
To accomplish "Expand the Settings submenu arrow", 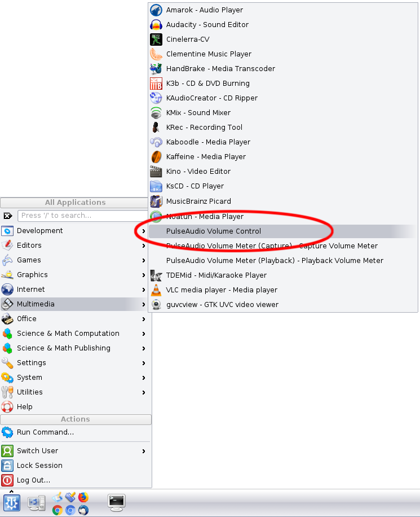I will 144,363.
